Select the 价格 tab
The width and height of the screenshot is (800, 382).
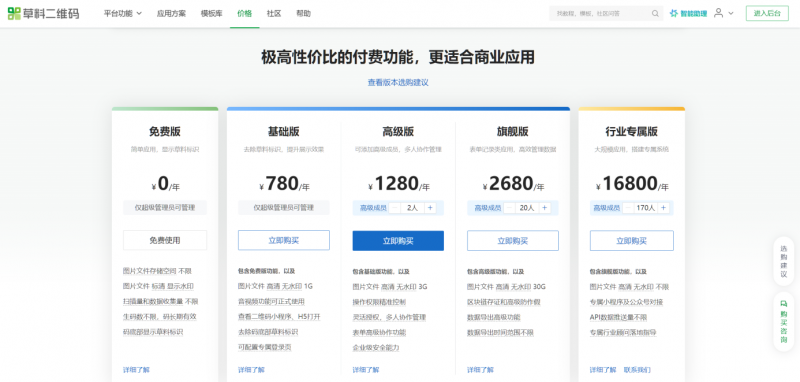pyautogui.click(x=244, y=14)
